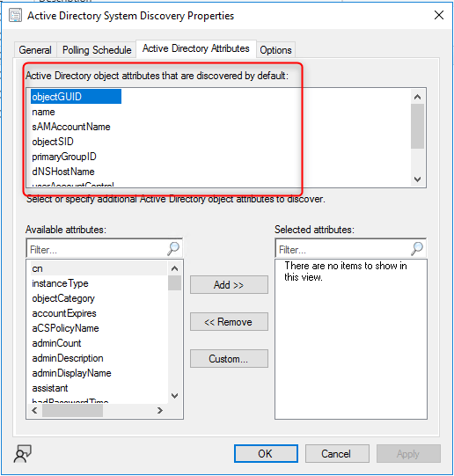
Task: Select primaryGroupID in default attributes list
Action: (x=64, y=157)
